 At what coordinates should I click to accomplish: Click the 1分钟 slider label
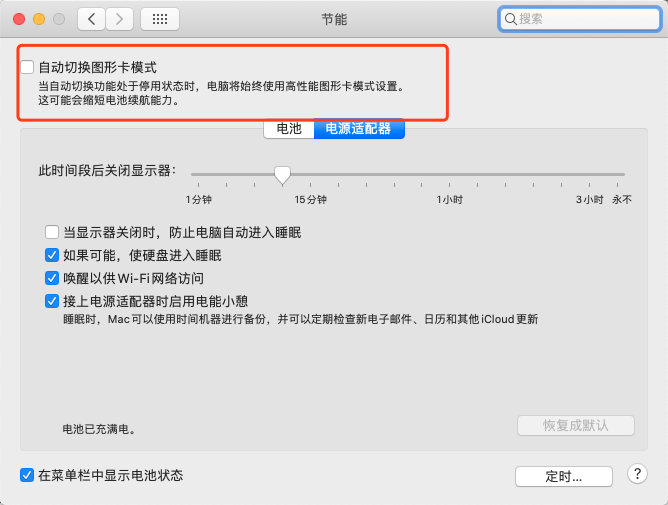[199, 199]
